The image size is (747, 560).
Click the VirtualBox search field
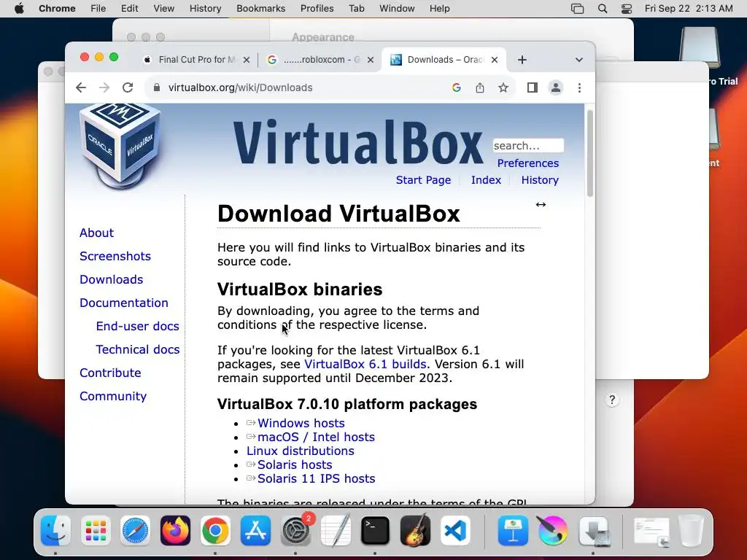pyautogui.click(x=528, y=146)
